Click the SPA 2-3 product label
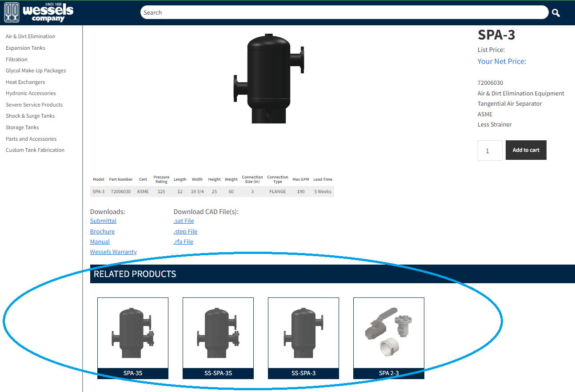Viewport: 575px width, 392px height. [x=389, y=373]
